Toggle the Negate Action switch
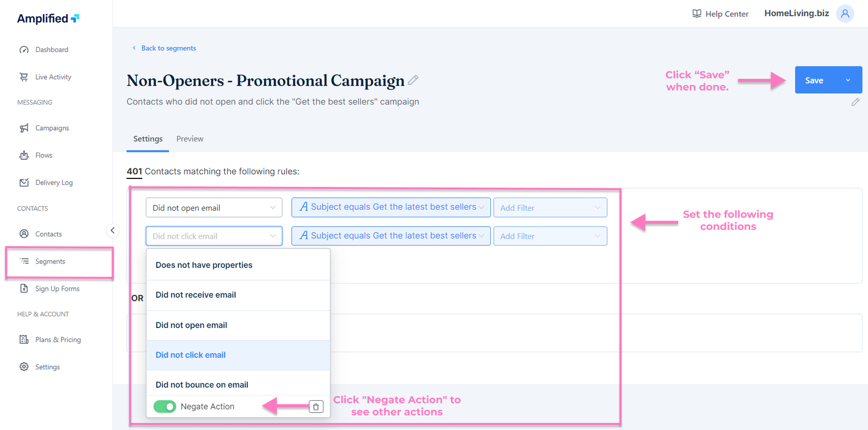This screenshot has height=430, width=868. pos(165,407)
